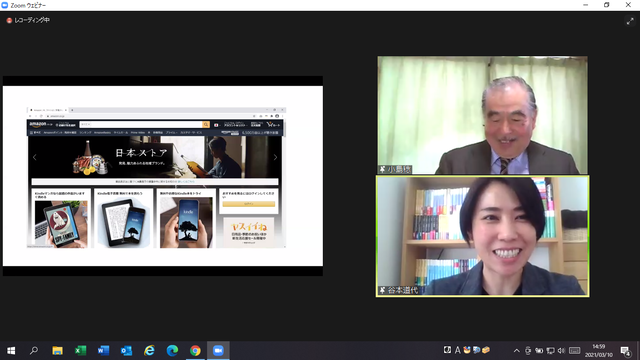Click the Kindle phone tree card image
Viewport: 640px width, 360px height.
(186, 222)
